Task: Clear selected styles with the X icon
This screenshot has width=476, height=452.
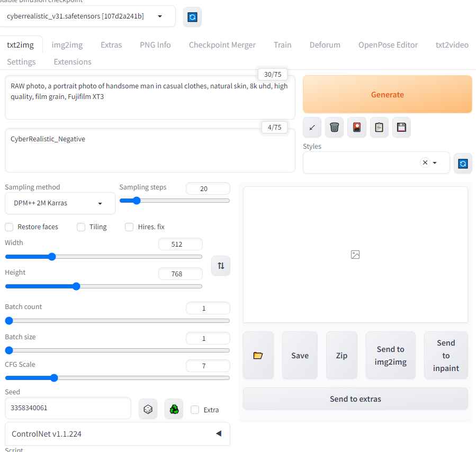Action: click(x=425, y=162)
